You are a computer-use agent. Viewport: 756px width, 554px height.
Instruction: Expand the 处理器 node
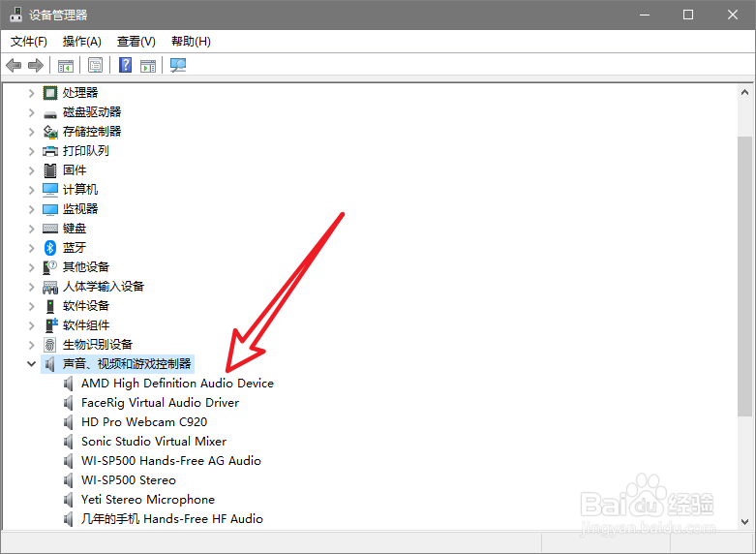click(31, 93)
